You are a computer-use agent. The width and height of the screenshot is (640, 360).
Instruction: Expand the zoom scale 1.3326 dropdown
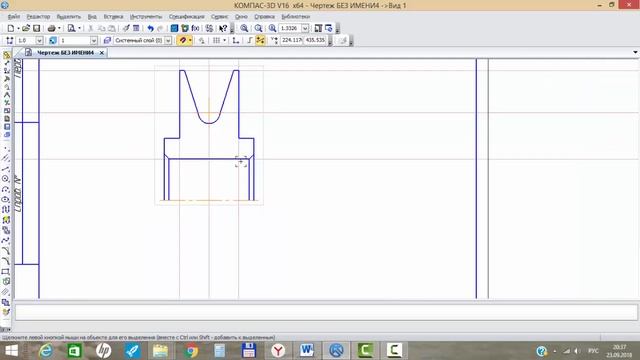(x=305, y=28)
